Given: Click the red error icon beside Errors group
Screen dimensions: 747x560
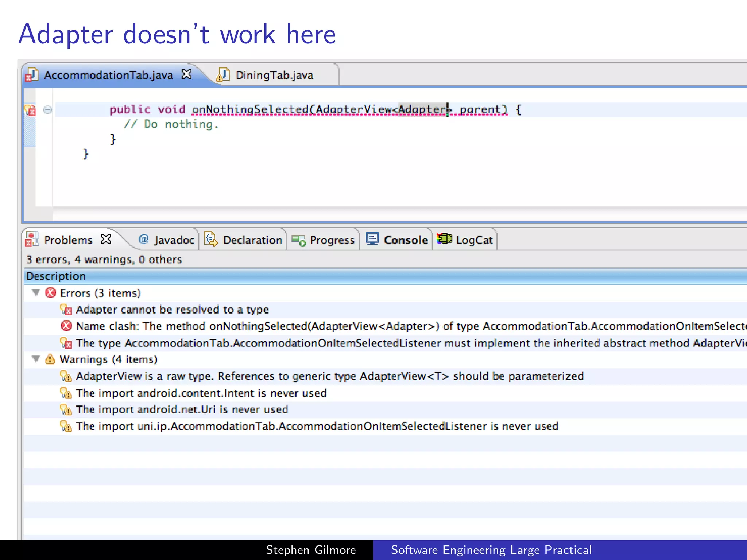Looking at the screenshot, I should point(51,292).
